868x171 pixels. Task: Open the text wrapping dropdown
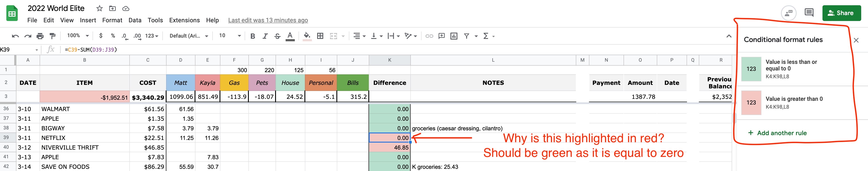tap(394, 36)
